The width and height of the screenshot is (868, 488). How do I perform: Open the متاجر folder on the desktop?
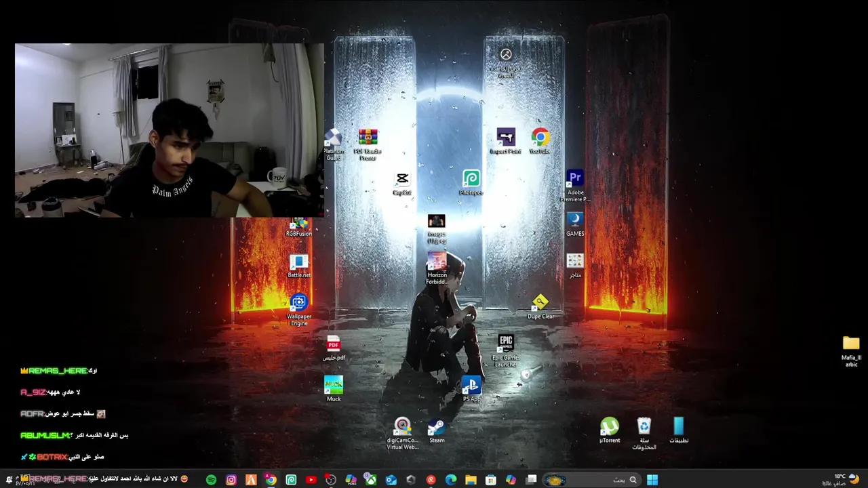(x=575, y=266)
